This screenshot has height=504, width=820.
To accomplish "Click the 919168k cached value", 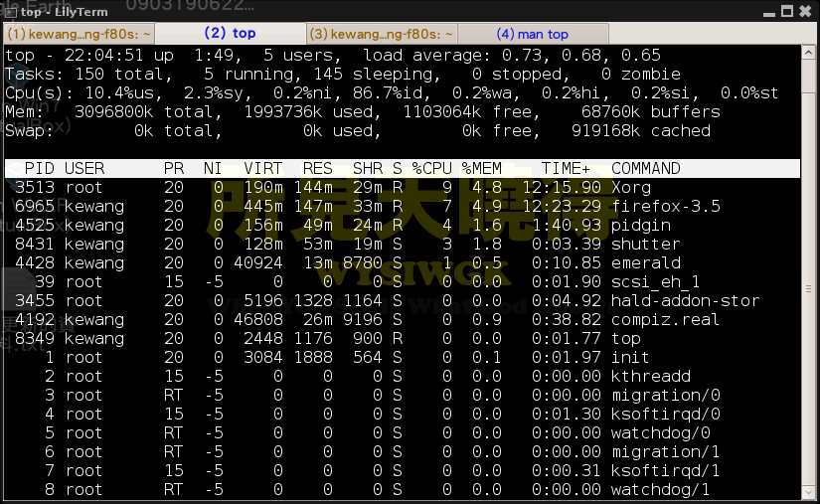I will tap(605, 130).
